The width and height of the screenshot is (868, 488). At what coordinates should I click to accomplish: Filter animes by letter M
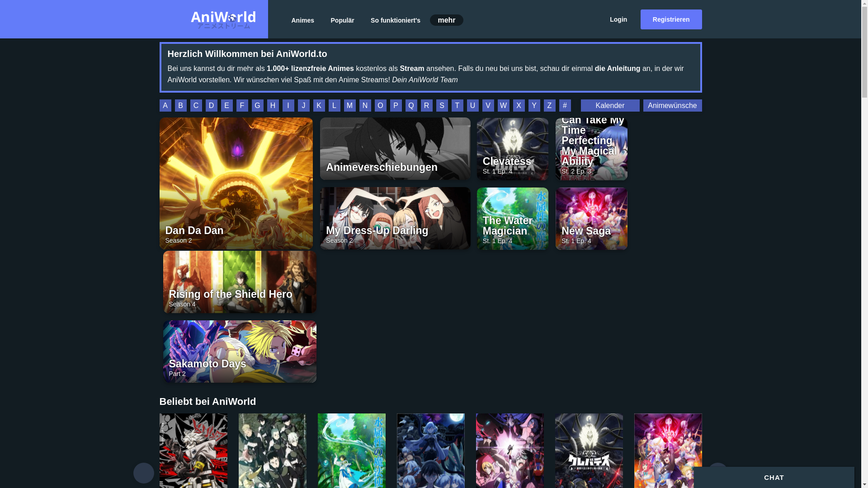click(349, 106)
